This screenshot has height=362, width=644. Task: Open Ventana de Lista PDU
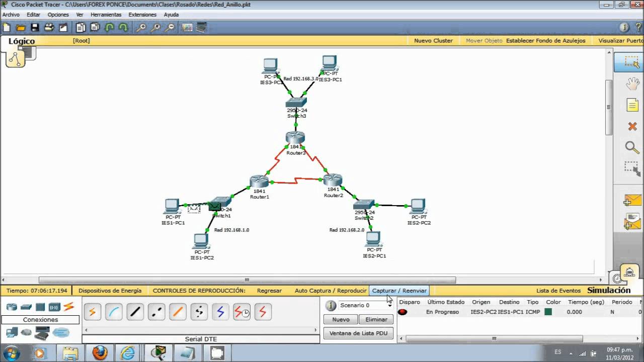click(358, 333)
